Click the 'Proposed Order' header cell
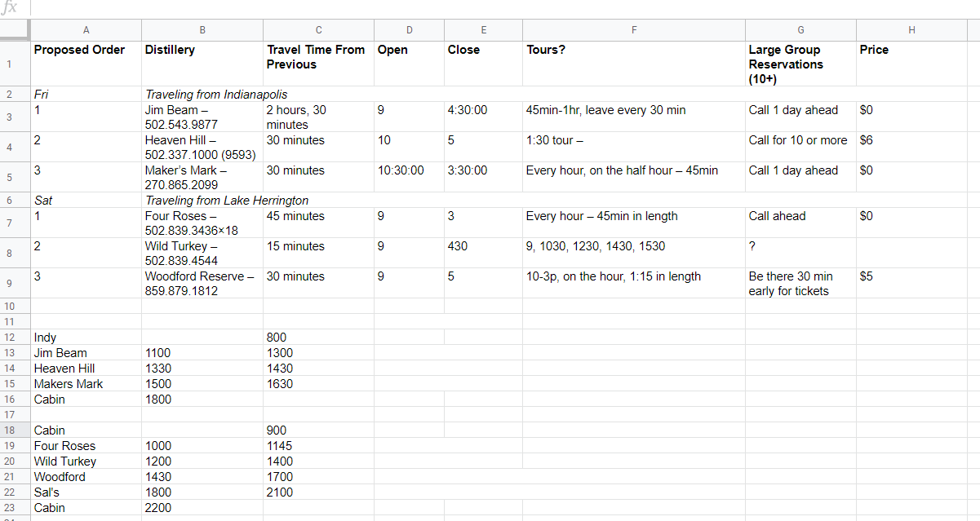The image size is (980, 521). [86, 64]
